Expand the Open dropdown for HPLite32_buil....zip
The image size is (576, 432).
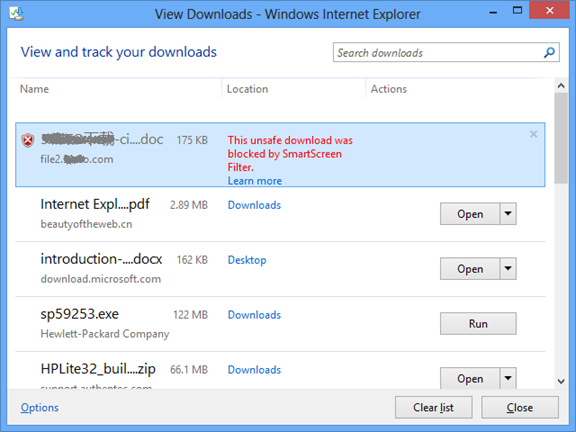[x=508, y=378]
